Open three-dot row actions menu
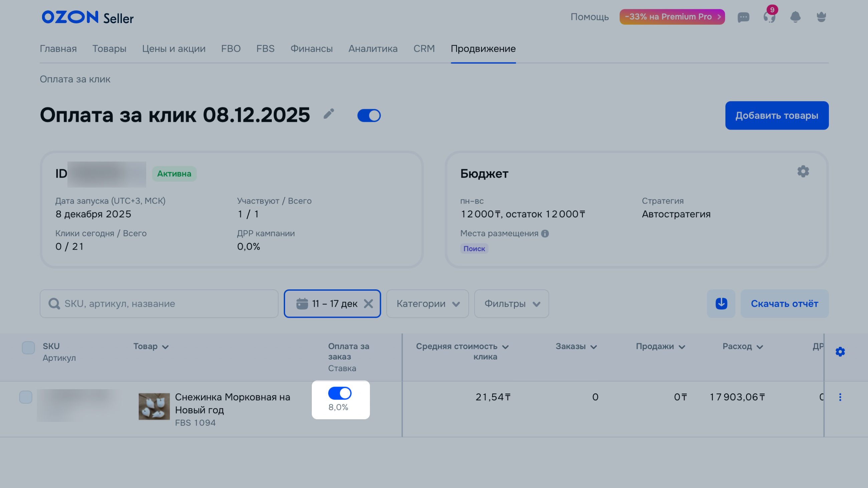The width and height of the screenshot is (868, 488). (x=840, y=397)
